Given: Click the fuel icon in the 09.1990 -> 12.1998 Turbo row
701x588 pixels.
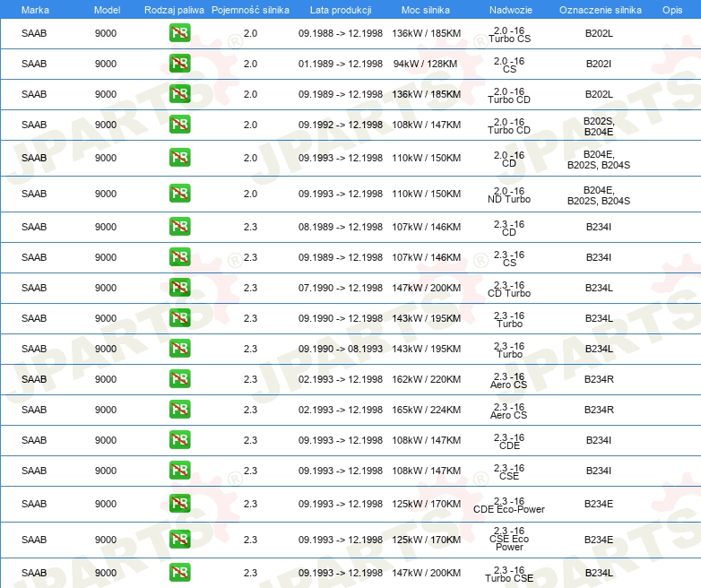Looking at the screenshot, I should coord(179,317).
